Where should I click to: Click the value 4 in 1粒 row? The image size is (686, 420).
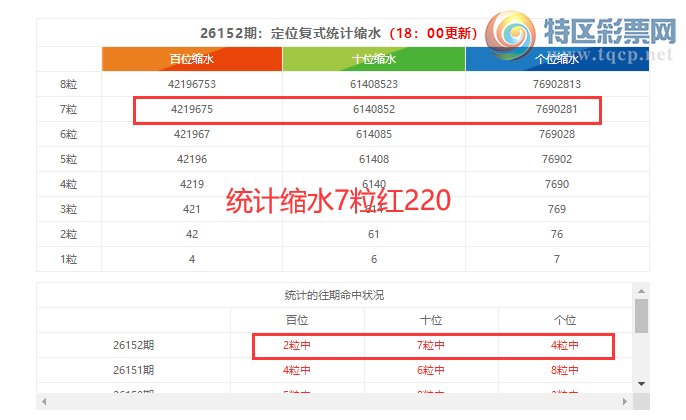tap(192, 259)
